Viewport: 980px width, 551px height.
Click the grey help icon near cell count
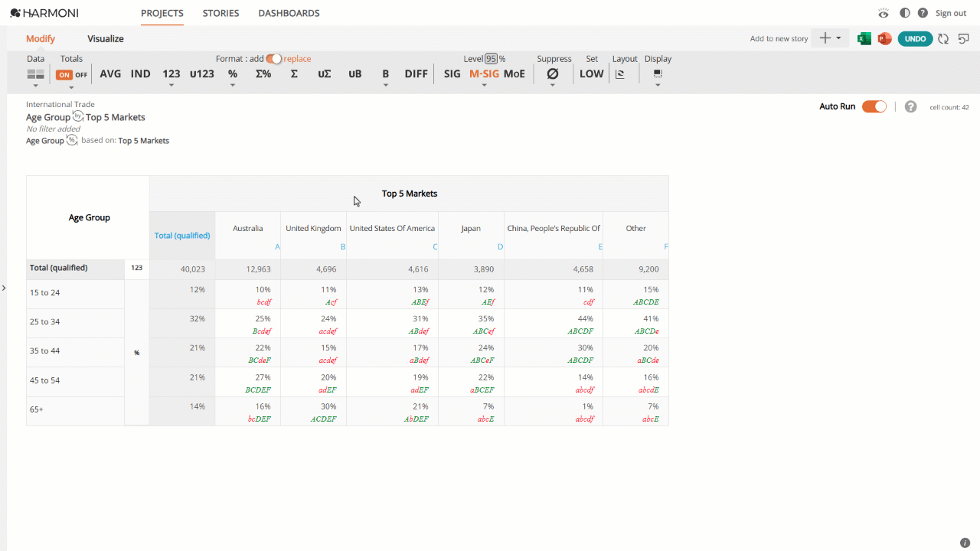pos(910,106)
